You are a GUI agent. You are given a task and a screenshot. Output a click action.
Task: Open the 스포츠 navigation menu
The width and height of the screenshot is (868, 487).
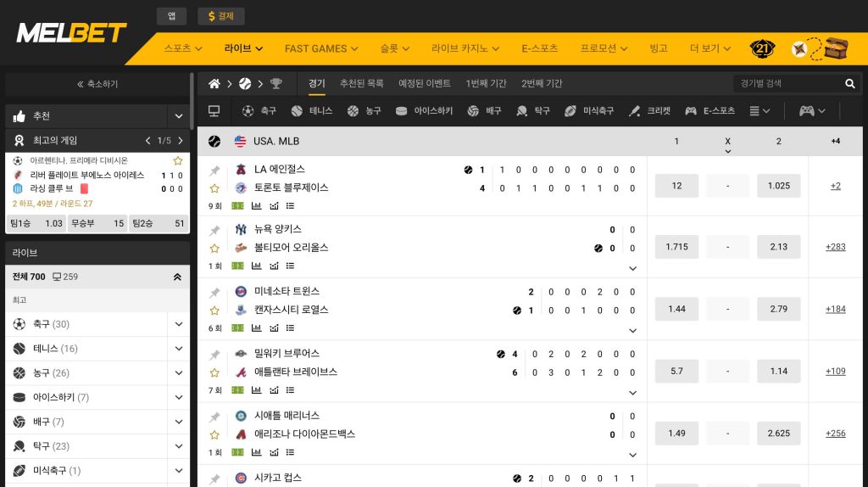click(183, 48)
